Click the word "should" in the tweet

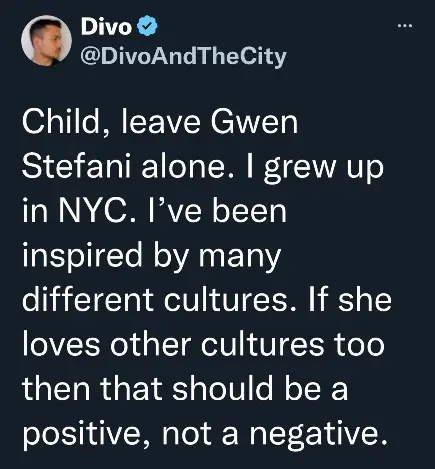tap(223, 388)
